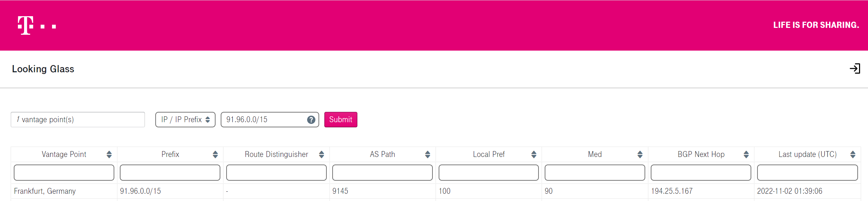Sort by Vantage Point column arrows
The width and height of the screenshot is (868, 201).
[x=109, y=155]
